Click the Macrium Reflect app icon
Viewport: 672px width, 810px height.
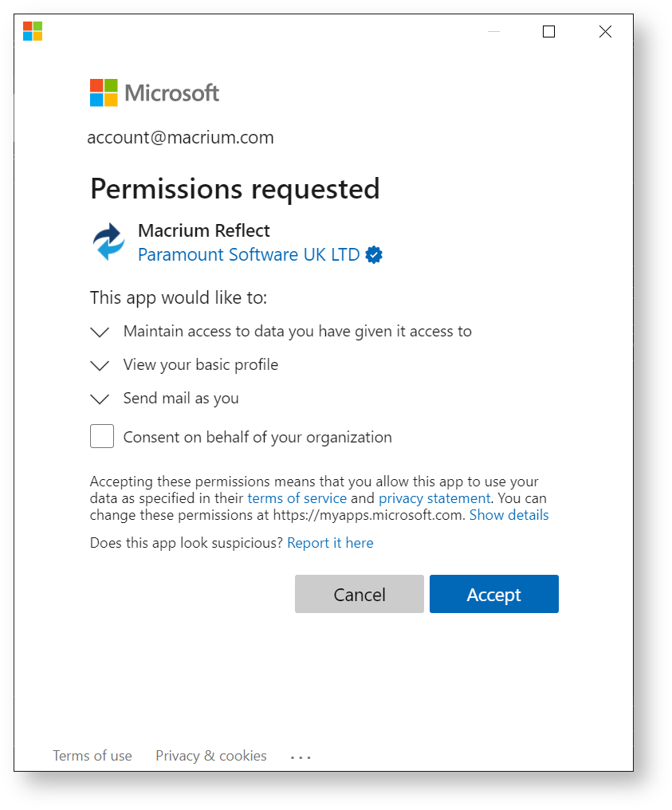108,242
